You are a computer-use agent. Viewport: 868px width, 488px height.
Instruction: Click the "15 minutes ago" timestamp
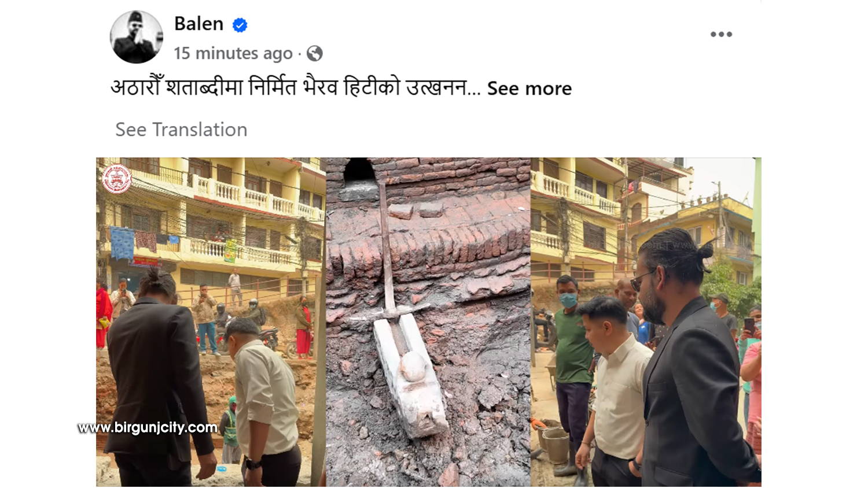click(233, 53)
